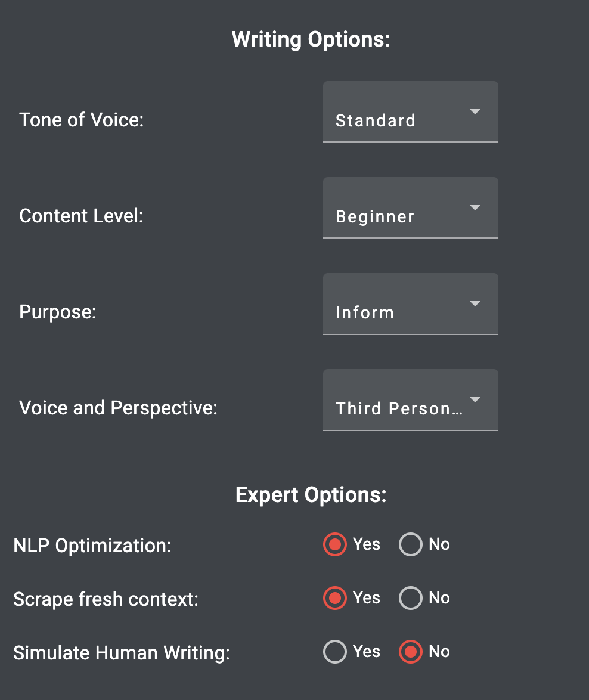Screen dimensions: 589x700
Task: Choose No for Simulate Human Writing
Action: tap(411, 652)
